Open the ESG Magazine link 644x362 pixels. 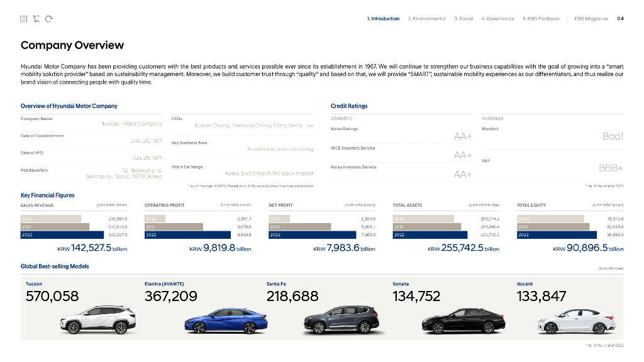[591, 19]
